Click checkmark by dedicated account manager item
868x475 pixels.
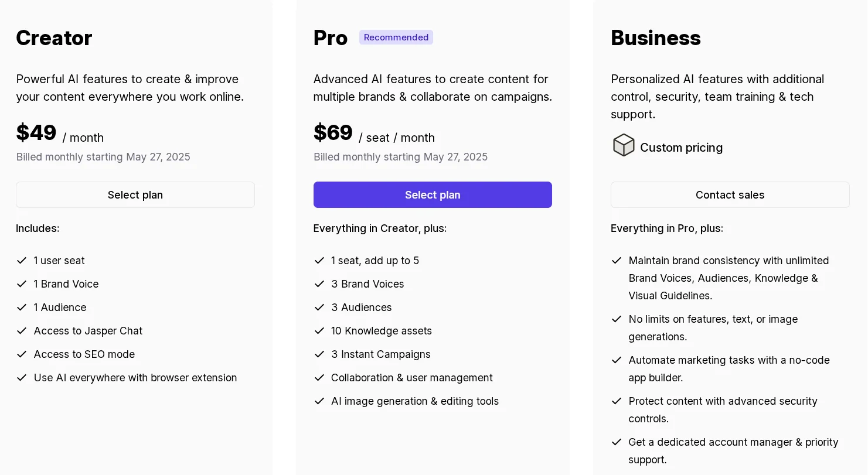pyautogui.click(x=617, y=442)
